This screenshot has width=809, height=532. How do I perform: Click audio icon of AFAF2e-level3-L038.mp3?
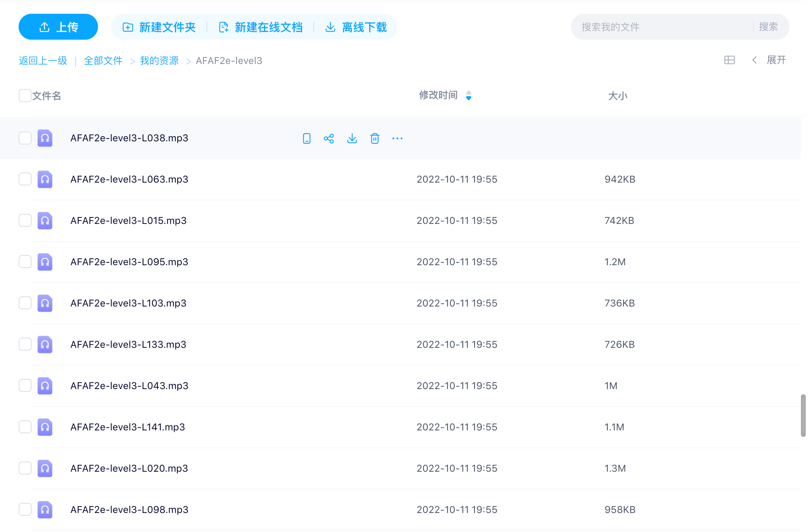(45, 138)
